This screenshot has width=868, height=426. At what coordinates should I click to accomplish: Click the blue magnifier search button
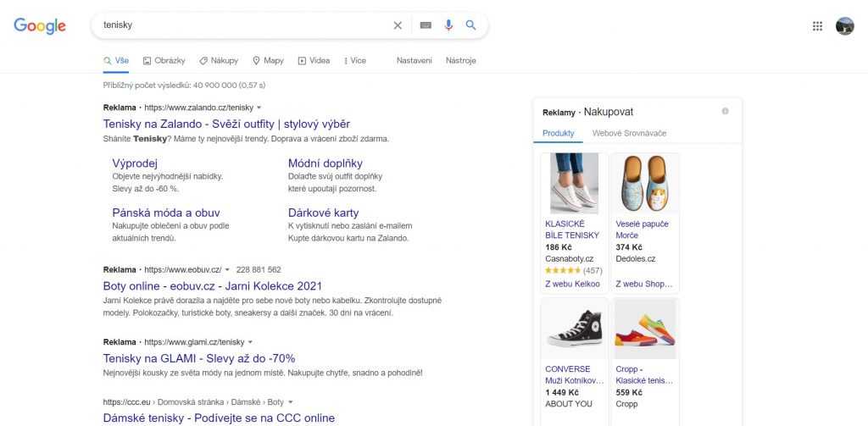tap(471, 25)
